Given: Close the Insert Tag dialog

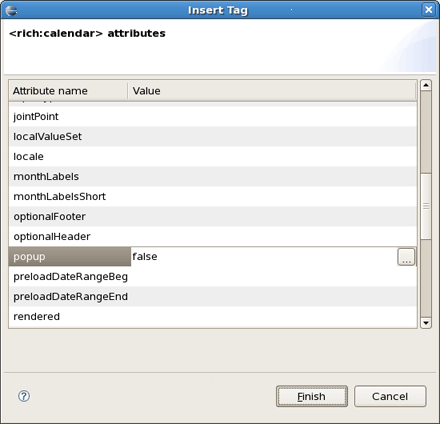Looking at the screenshot, I should coord(429,10).
